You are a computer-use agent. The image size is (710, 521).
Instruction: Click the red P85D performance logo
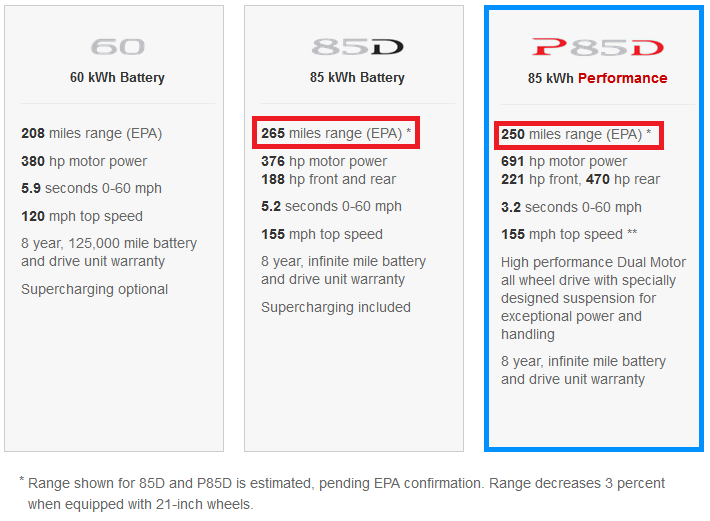click(598, 48)
